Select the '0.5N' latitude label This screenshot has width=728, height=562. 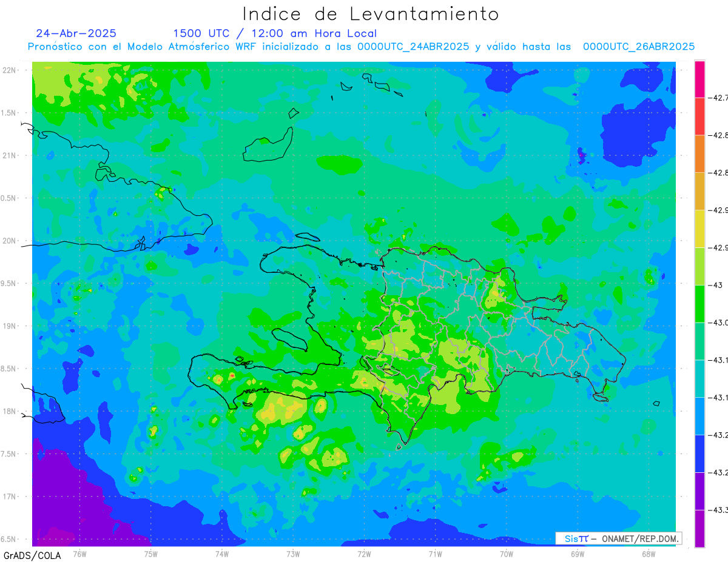[x=8, y=198]
